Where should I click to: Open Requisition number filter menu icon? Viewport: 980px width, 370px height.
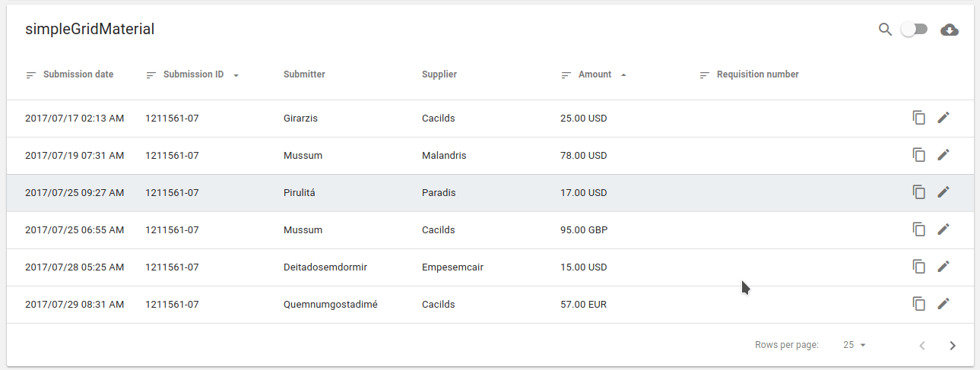click(705, 75)
